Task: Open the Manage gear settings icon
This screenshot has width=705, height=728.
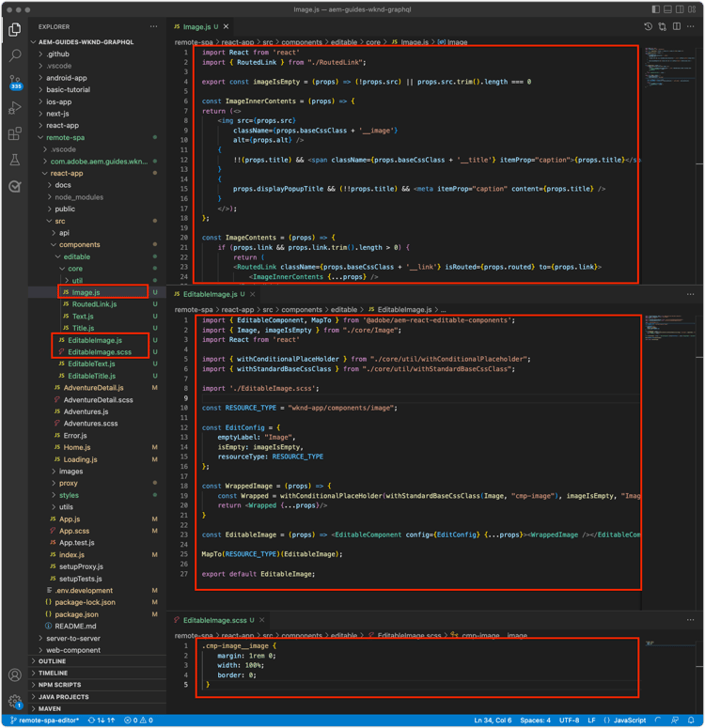Action: [15, 701]
